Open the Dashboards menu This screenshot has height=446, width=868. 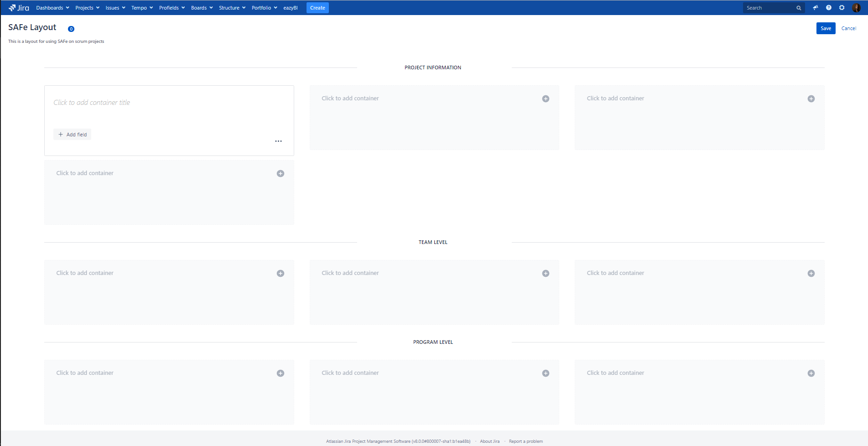[52, 8]
